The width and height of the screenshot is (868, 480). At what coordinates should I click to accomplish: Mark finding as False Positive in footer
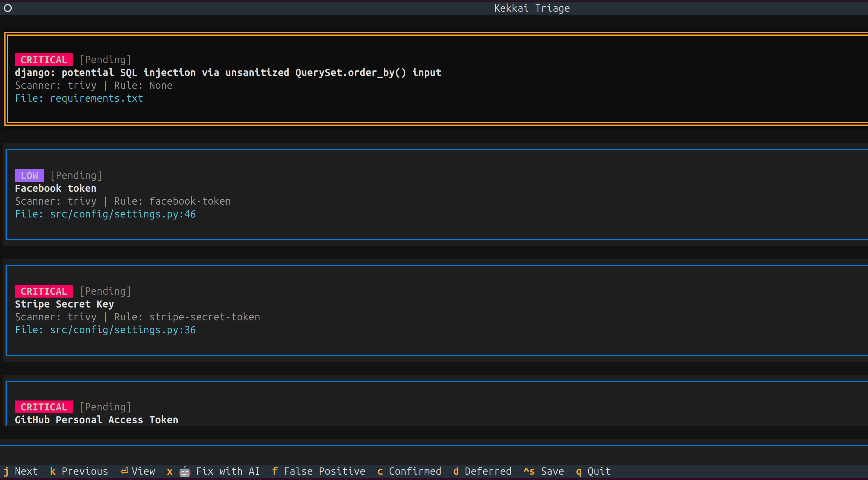coord(324,471)
